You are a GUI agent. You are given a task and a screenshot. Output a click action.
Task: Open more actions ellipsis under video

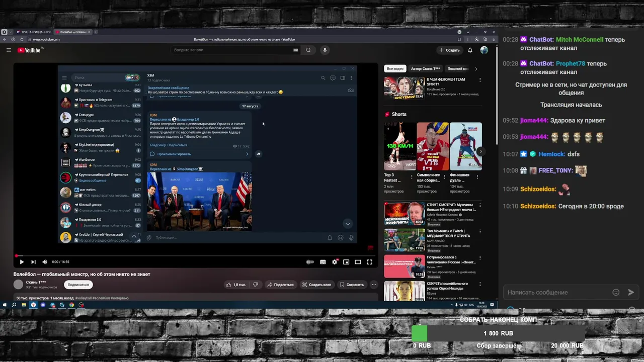[374, 285]
